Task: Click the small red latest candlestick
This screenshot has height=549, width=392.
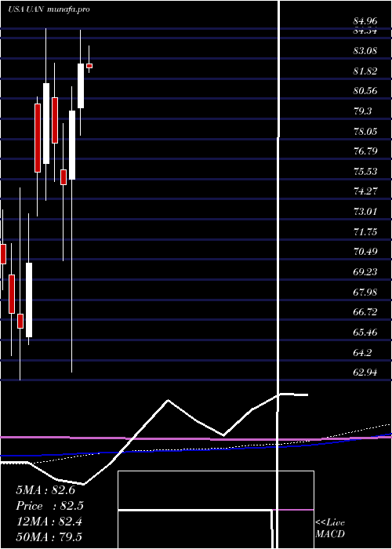Action: coord(89,66)
